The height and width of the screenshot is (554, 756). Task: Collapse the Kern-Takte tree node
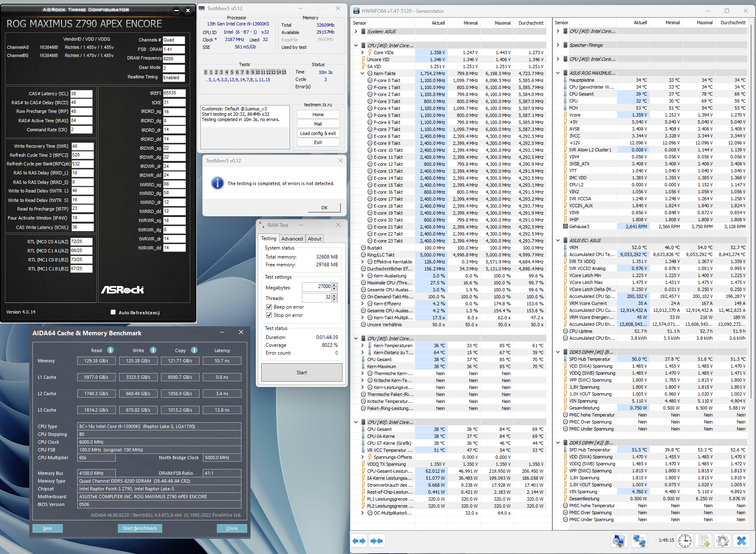[x=363, y=73]
